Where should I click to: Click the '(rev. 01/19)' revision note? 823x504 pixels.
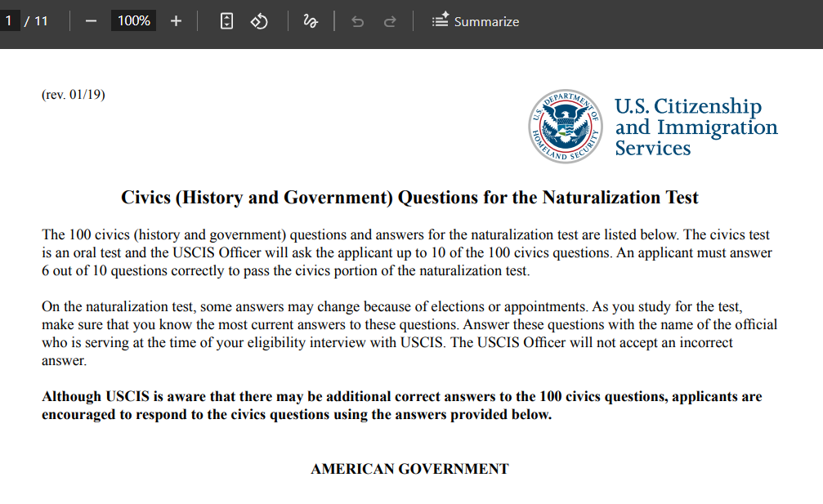pos(74,95)
